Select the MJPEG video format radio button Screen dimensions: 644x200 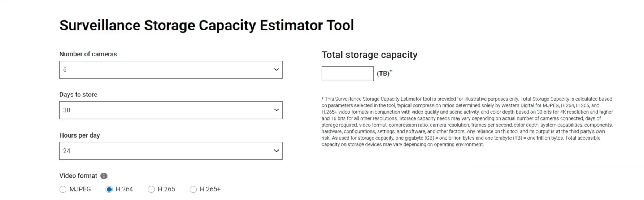point(63,190)
